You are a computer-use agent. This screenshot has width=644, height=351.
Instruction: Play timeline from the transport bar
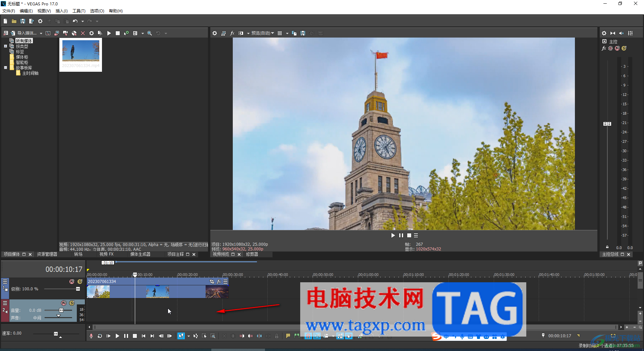(117, 336)
